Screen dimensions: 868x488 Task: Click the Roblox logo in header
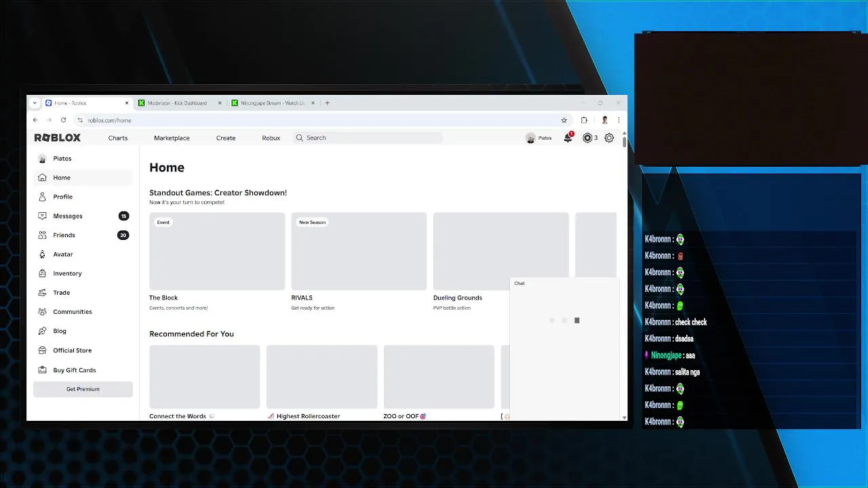point(58,138)
